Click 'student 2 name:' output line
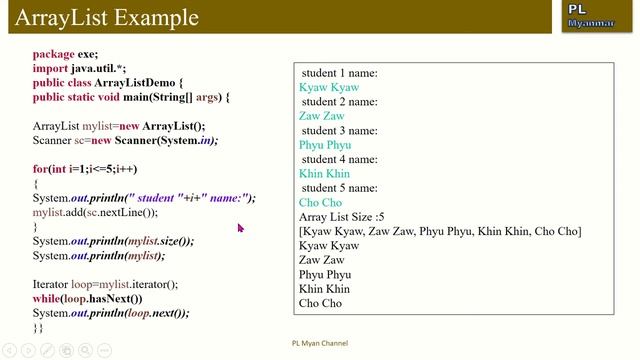 point(340,102)
